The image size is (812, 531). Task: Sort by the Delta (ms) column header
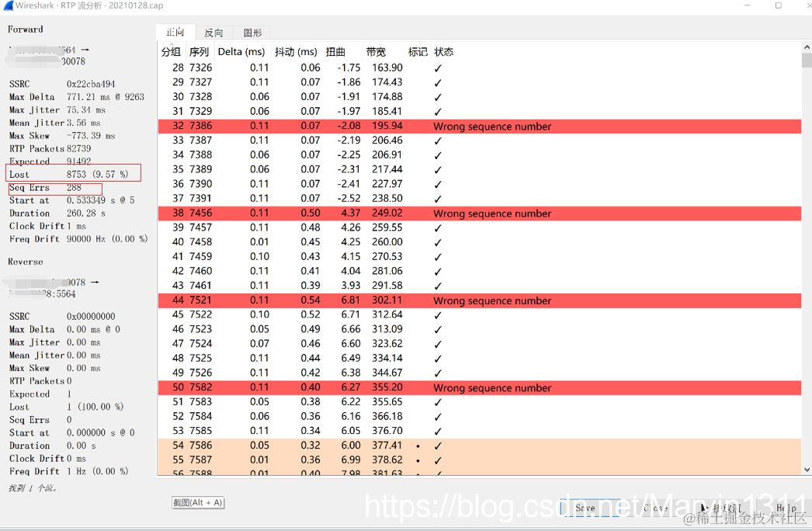241,52
